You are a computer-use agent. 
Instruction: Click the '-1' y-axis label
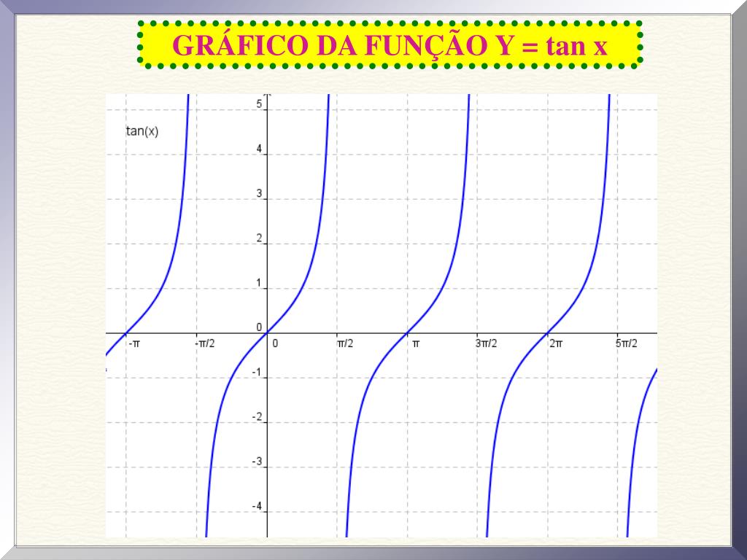point(258,372)
